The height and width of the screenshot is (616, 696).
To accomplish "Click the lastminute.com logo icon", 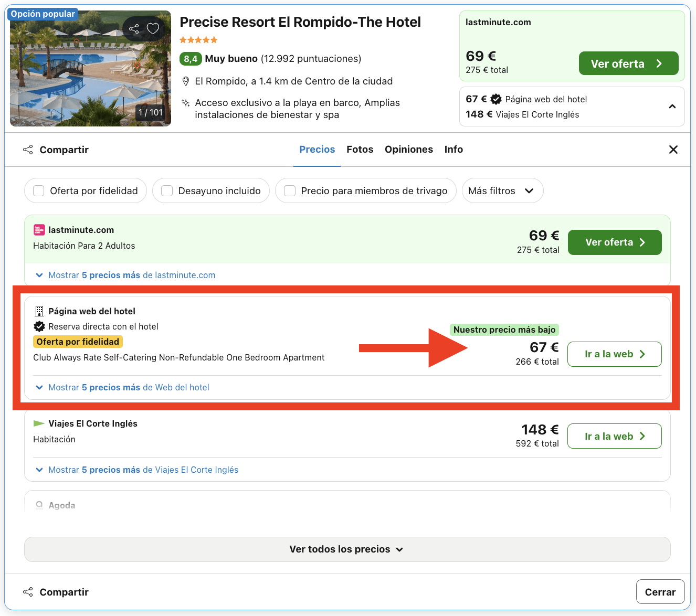I will pyautogui.click(x=39, y=230).
